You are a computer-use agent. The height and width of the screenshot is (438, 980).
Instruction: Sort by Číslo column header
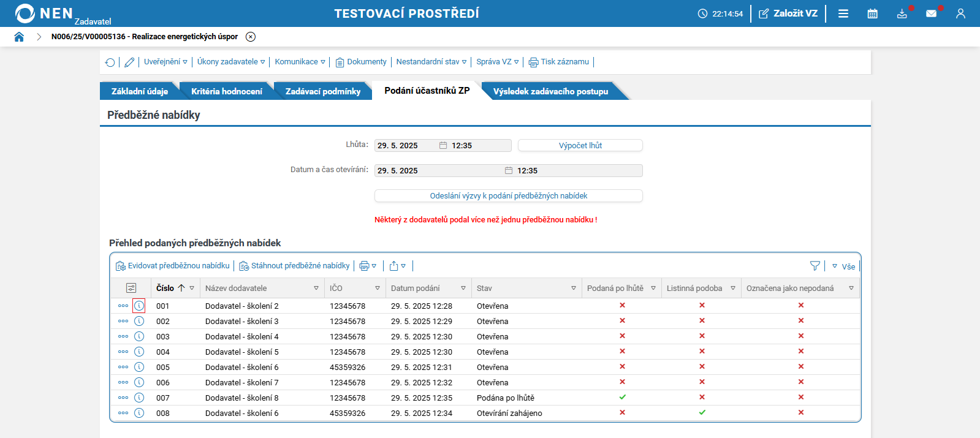[165, 288]
